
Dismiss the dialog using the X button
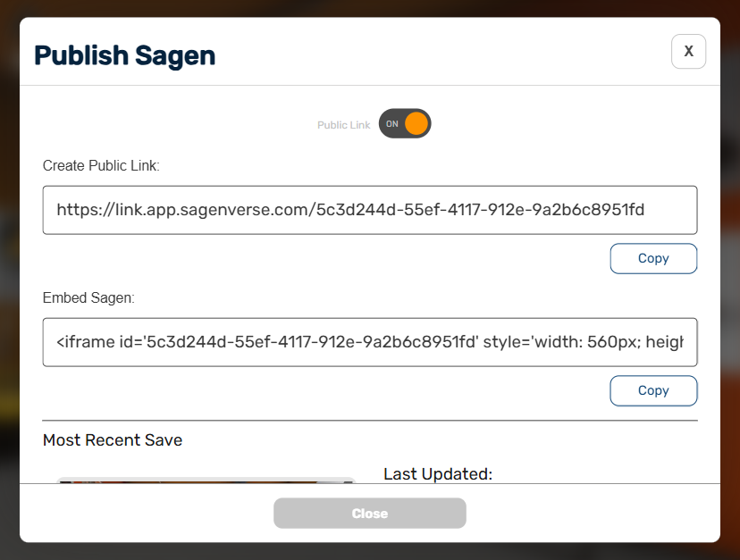[688, 51]
